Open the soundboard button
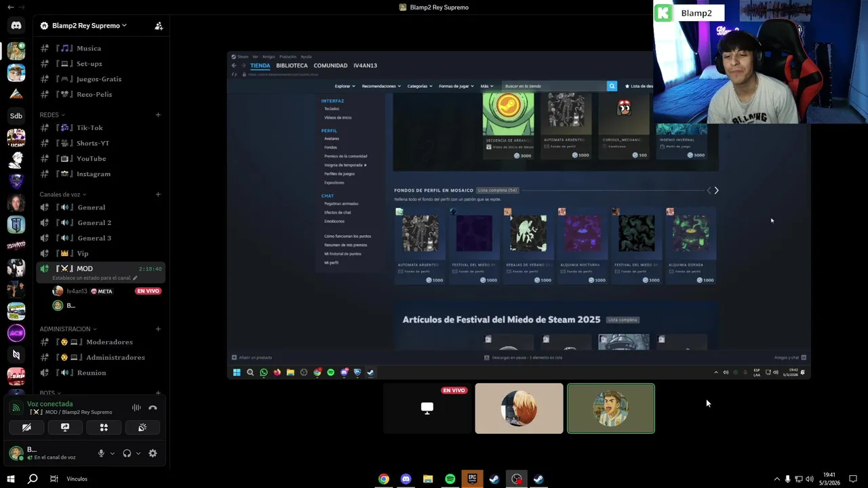 coord(142,428)
